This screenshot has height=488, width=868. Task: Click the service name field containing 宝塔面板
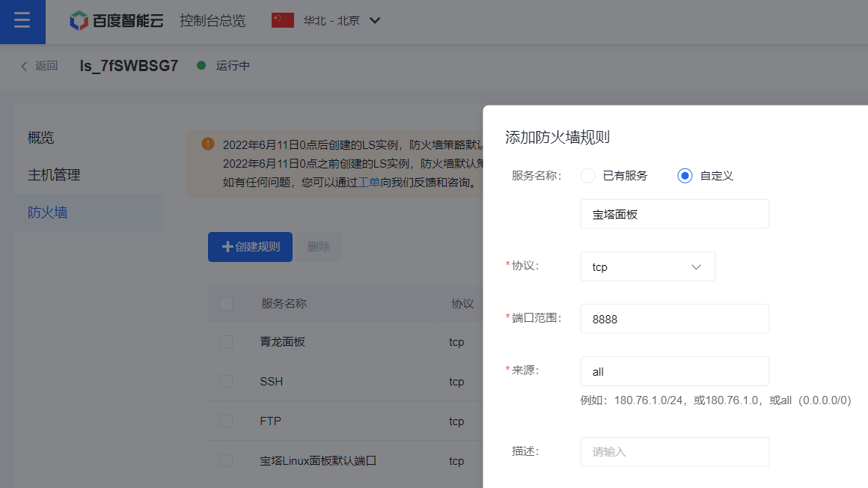click(x=675, y=214)
